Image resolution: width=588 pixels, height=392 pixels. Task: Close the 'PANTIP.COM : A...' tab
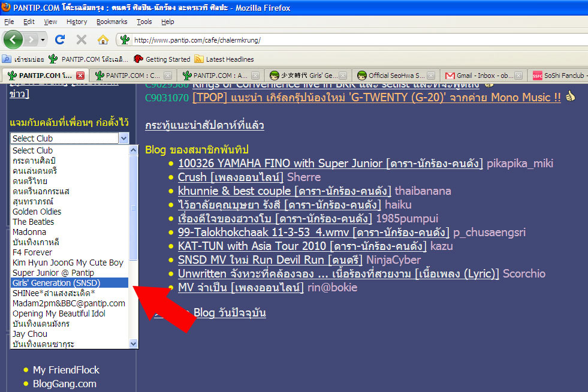coord(255,76)
